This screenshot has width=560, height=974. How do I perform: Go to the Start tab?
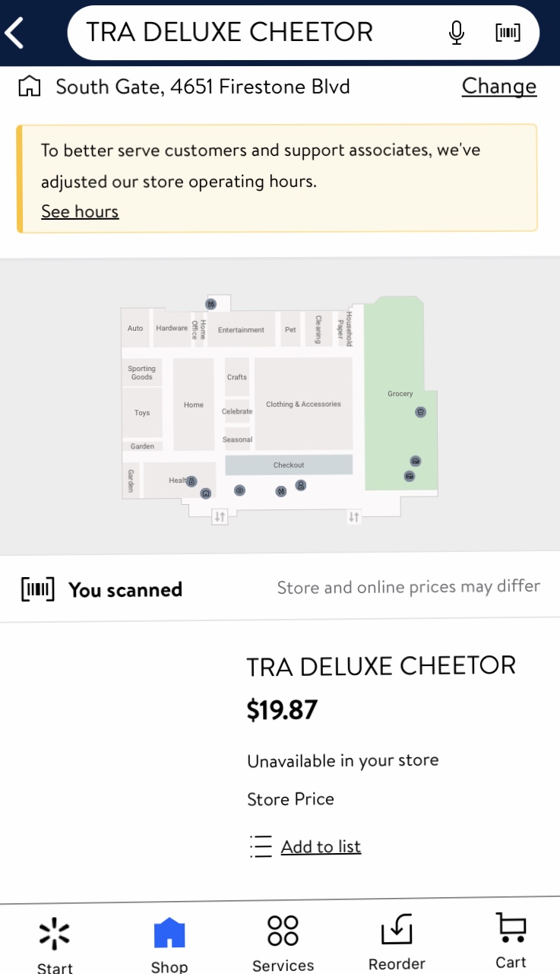(55, 941)
